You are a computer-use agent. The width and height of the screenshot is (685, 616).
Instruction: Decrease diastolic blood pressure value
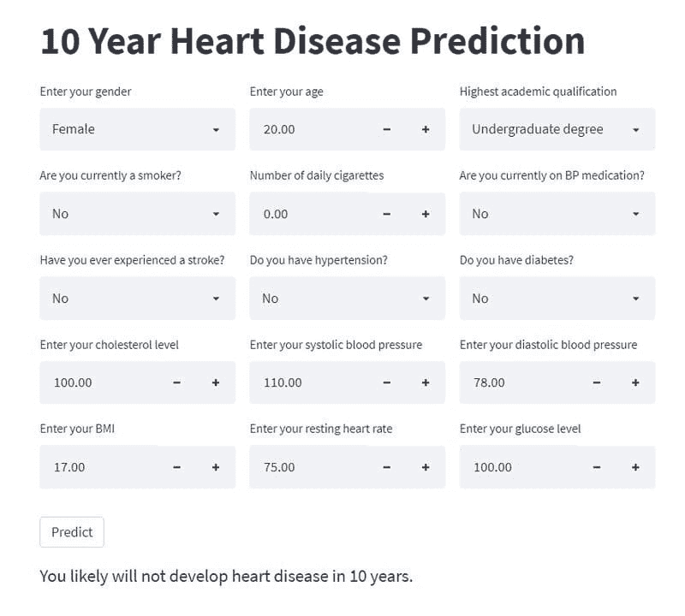597,382
